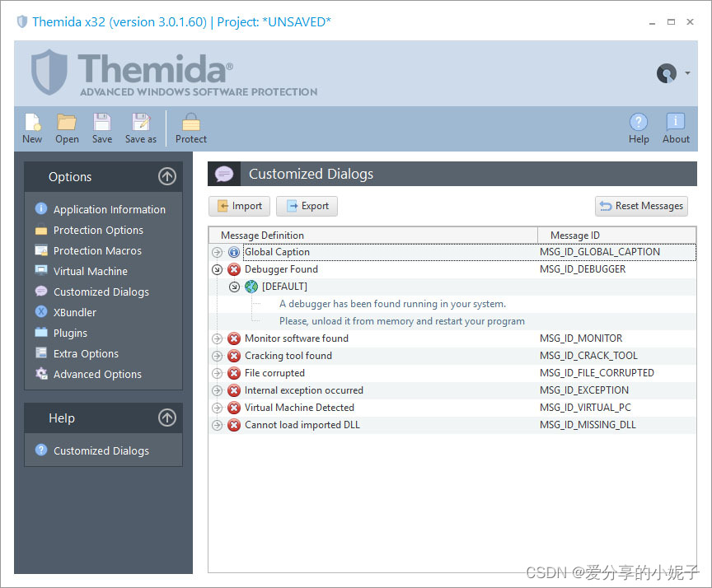Click the Export button
This screenshot has width=712, height=588.
(307, 207)
